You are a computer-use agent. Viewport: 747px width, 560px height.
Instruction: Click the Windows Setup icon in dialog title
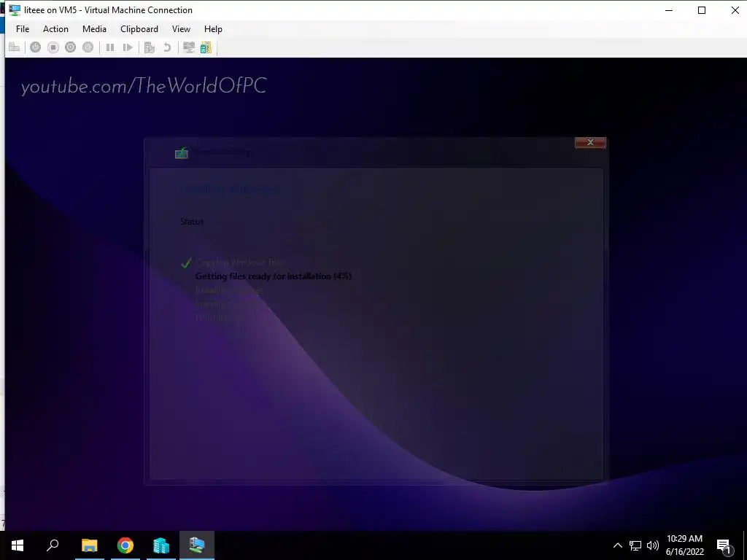click(x=181, y=153)
